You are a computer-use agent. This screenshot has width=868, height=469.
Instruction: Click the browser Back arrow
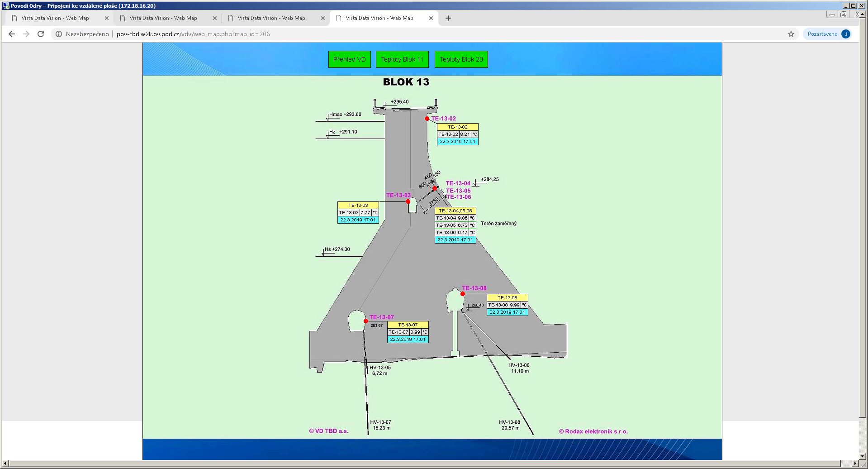tap(12, 34)
